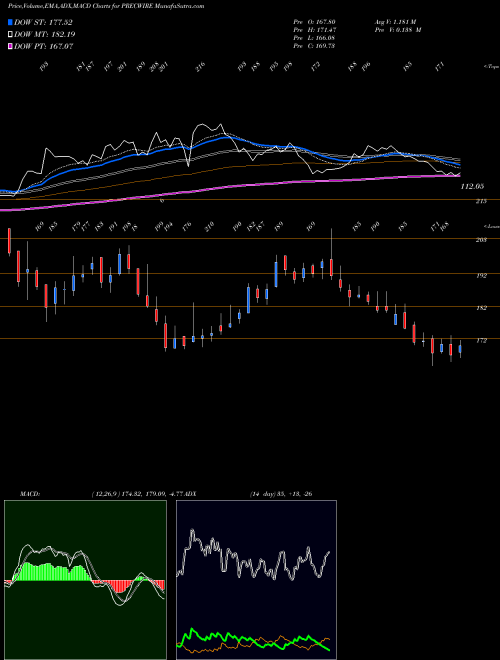500x660 pixels.
Task: Click the 203 price axis label
Action: (x=481, y=240)
